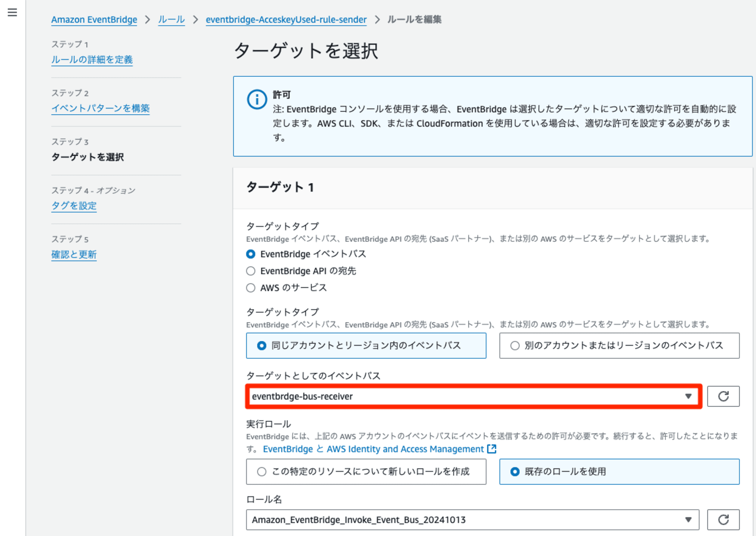This screenshot has width=756, height=536.
Task: Click the ターゲットとしてのイベントバス label
Action: point(313,376)
